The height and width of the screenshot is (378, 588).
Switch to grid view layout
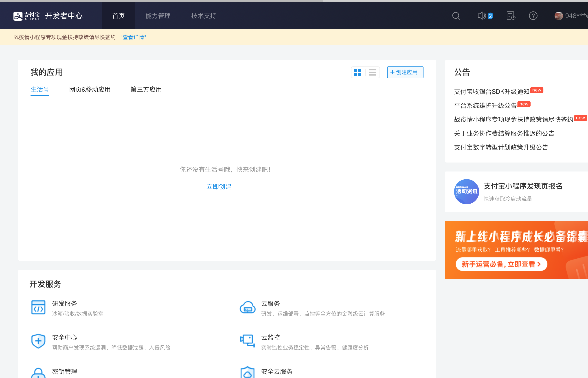pos(358,72)
